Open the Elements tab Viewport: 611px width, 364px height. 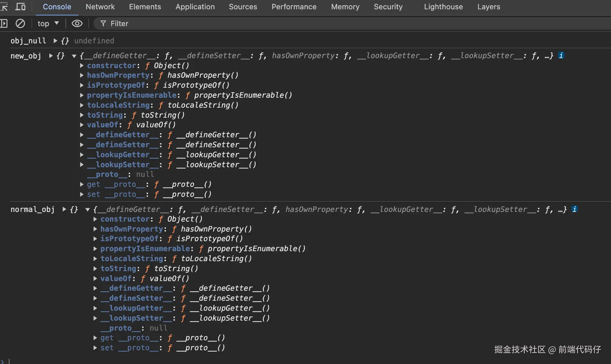point(145,7)
